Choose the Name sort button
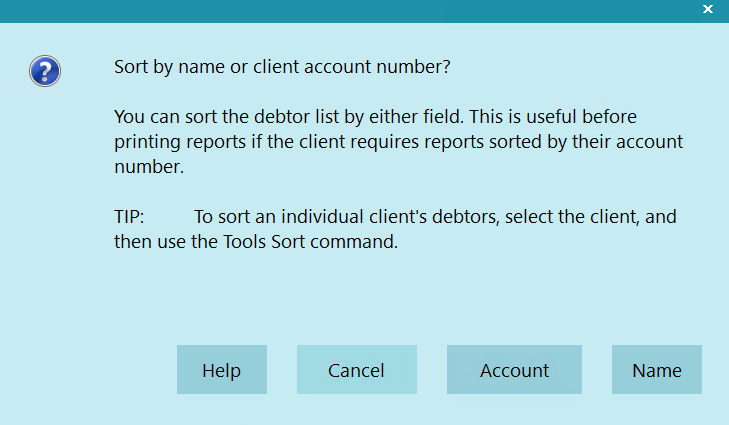Image resolution: width=729 pixels, height=425 pixels. (656, 370)
